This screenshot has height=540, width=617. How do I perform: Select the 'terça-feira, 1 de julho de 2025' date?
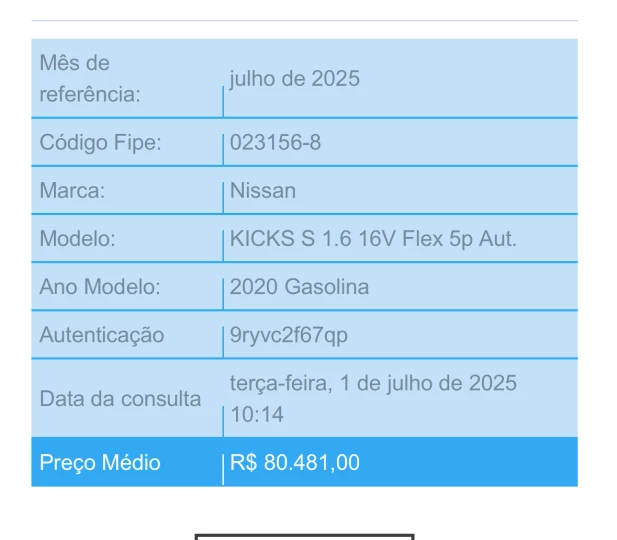[373, 383]
